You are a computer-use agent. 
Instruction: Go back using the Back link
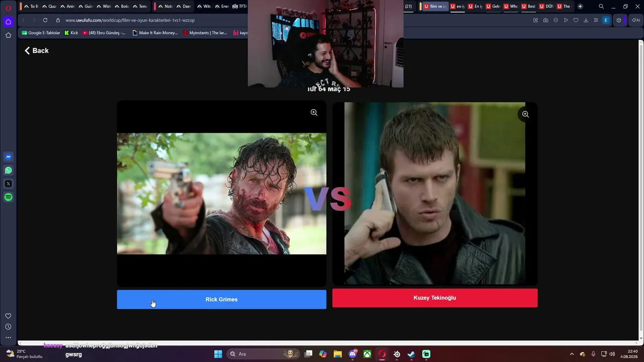tap(36, 51)
